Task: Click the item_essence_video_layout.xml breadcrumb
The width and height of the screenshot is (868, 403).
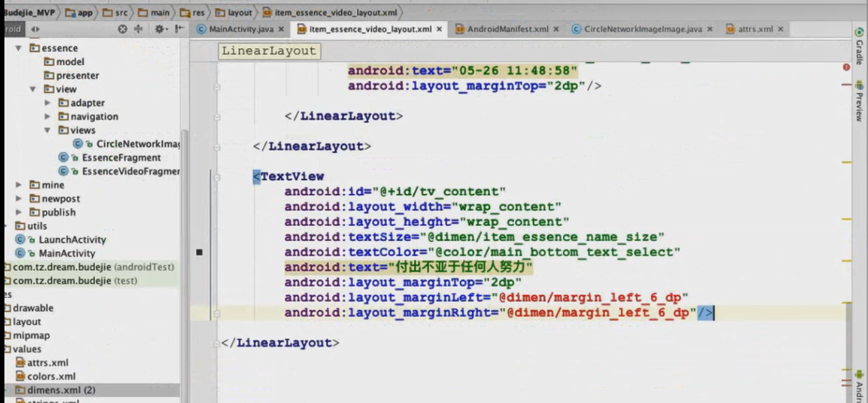Action: [x=331, y=12]
